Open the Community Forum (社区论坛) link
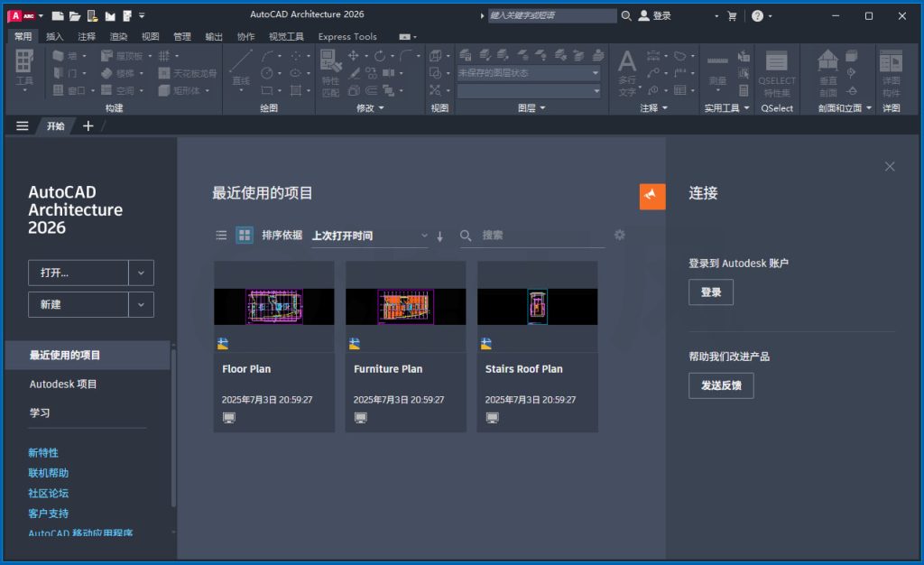The width and height of the screenshot is (924, 565). point(49,493)
